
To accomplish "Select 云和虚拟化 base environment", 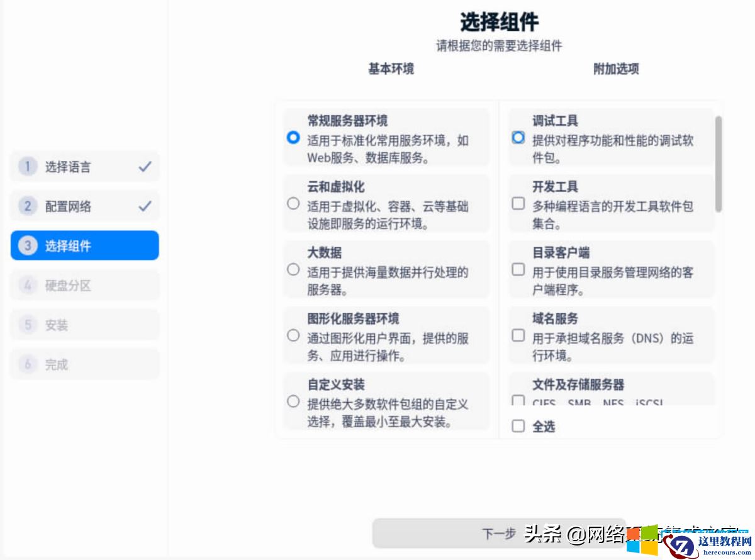I will (293, 203).
